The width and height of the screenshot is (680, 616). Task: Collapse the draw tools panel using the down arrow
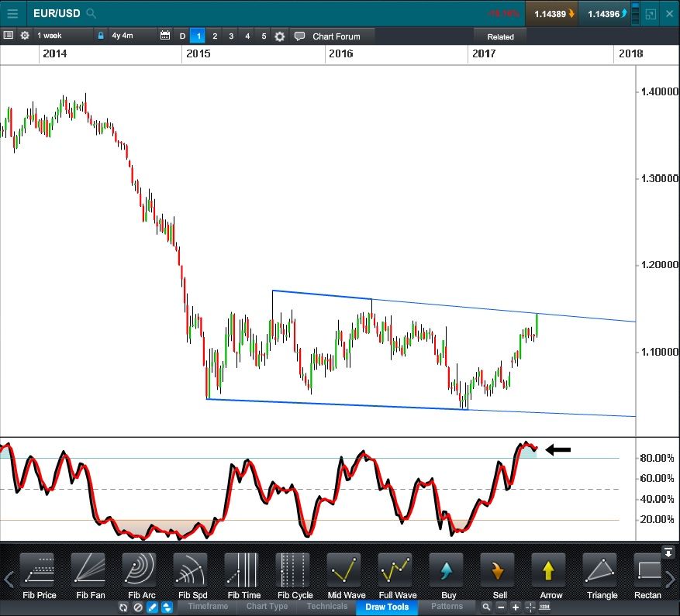pos(668,552)
